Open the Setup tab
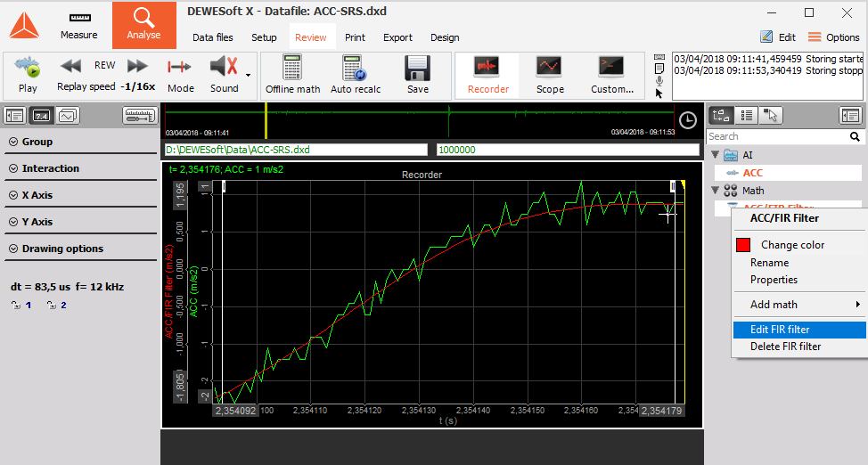The width and height of the screenshot is (868, 465). pyautogui.click(x=264, y=37)
